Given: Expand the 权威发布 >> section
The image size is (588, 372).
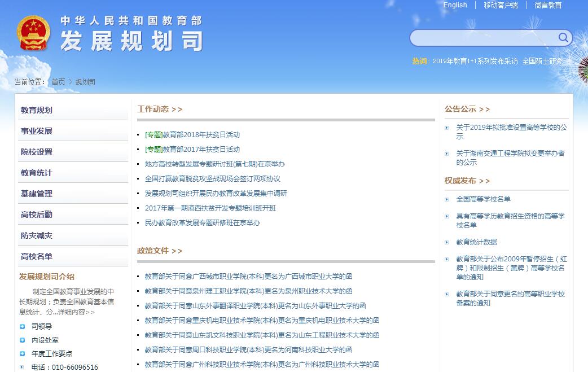Looking at the screenshot, I should [x=467, y=181].
